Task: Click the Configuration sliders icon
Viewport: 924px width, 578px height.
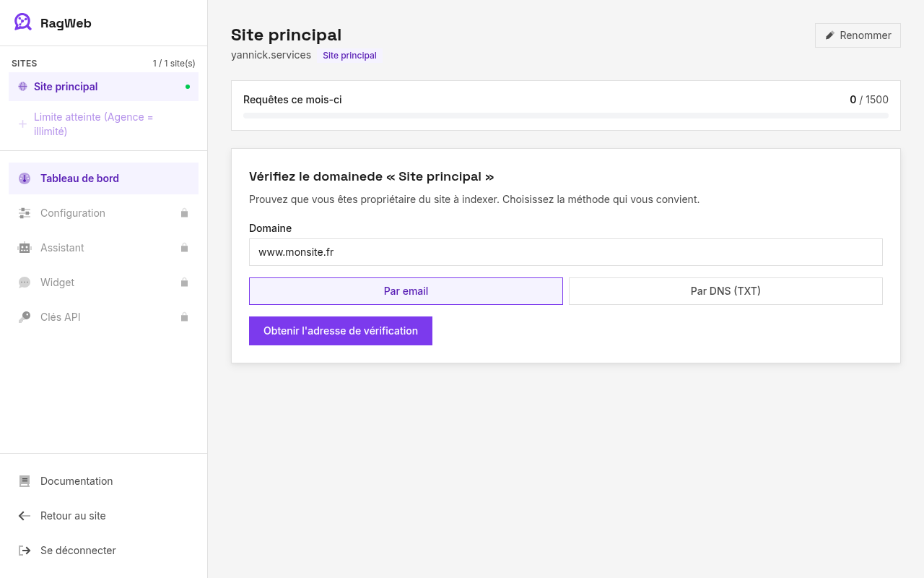Action: pyautogui.click(x=25, y=213)
